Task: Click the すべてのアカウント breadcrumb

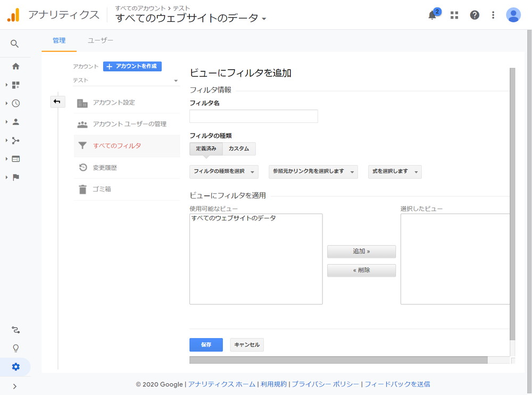Action: click(x=140, y=8)
